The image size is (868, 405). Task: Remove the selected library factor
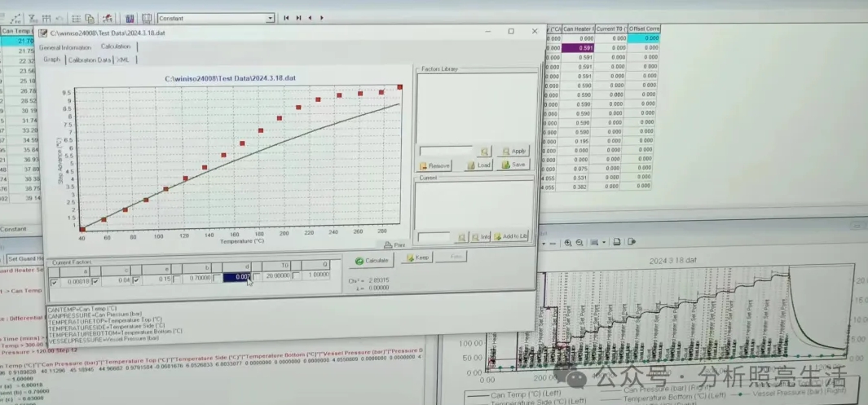(434, 165)
